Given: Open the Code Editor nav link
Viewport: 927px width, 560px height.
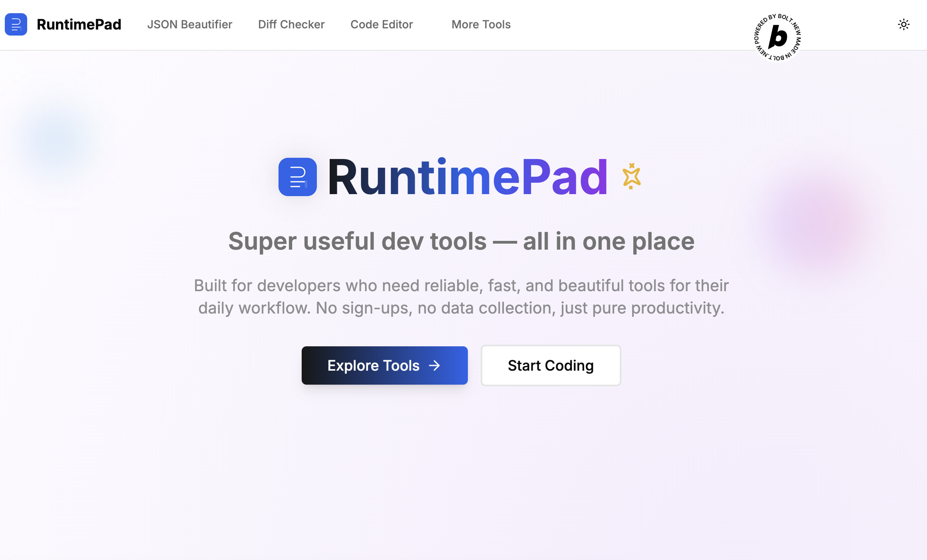Looking at the screenshot, I should pyautogui.click(x=382, y=24).
